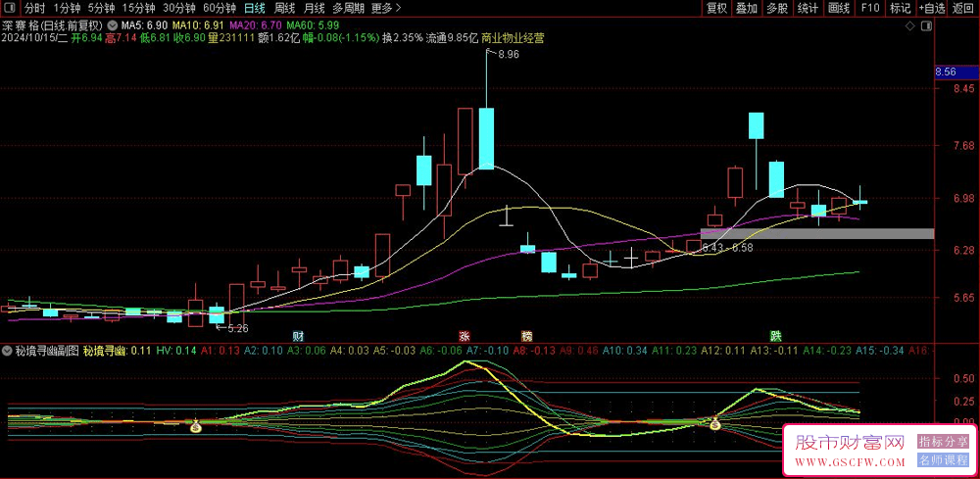
Task: Click the 标记 mark button
Action: click(x=901, y=8)
